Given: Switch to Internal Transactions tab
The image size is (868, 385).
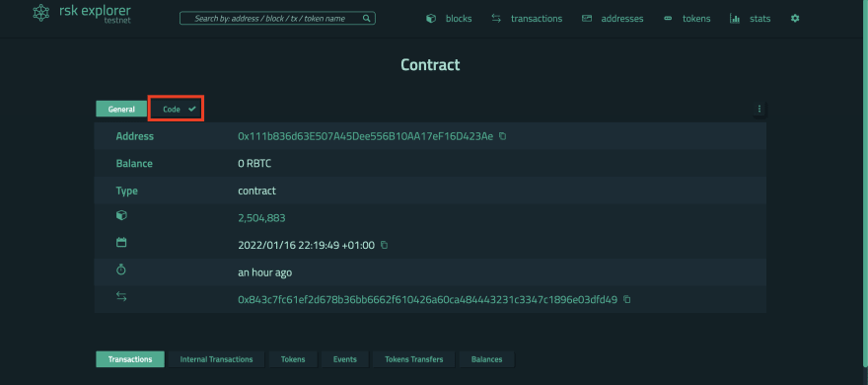Looking at the screenshot, I should [216, 359].
